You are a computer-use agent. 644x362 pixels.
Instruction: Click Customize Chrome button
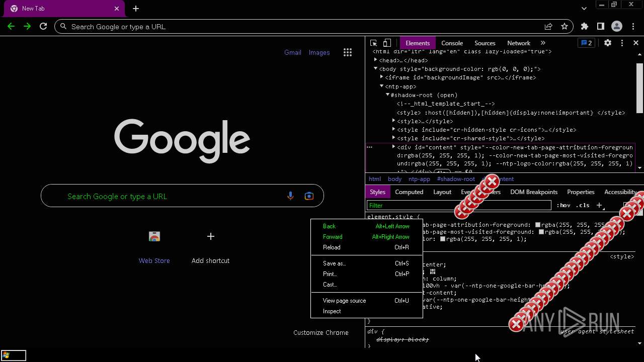pos(321,332)
